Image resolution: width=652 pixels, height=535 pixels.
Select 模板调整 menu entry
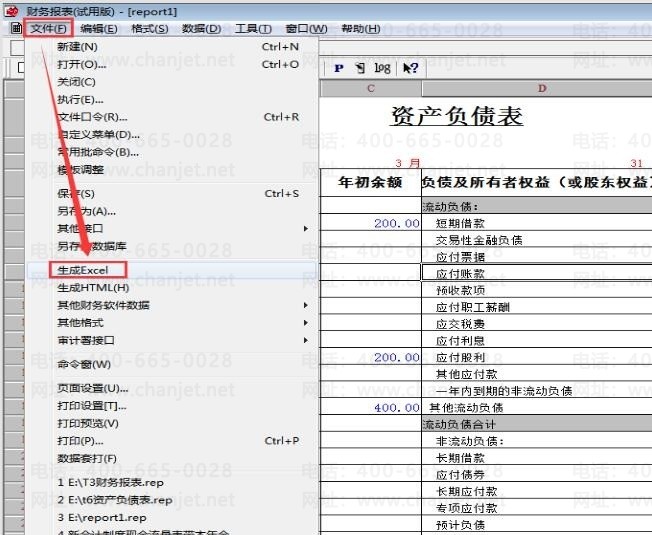pos(172,170)
